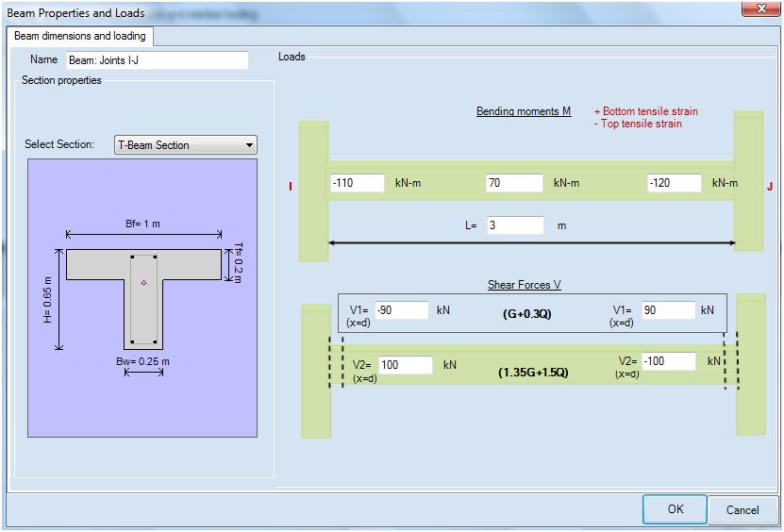Select midspan bending moment field showing 70
This screenshot has width=784, height=532.
tap(514, 183)
